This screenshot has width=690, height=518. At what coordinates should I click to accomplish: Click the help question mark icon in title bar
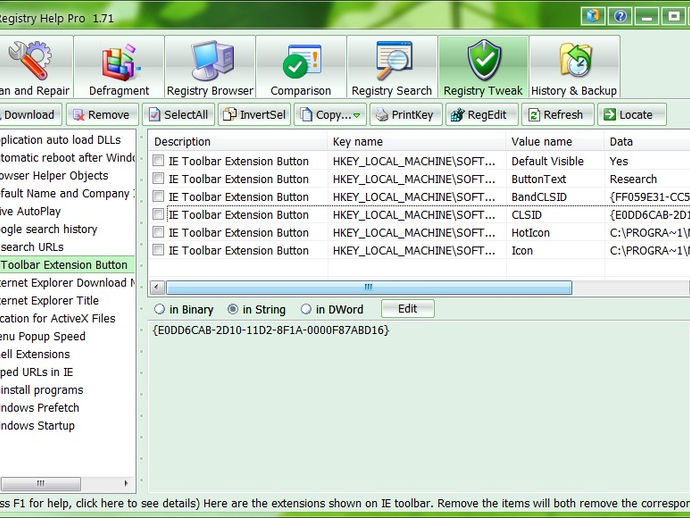pos(620,17)
